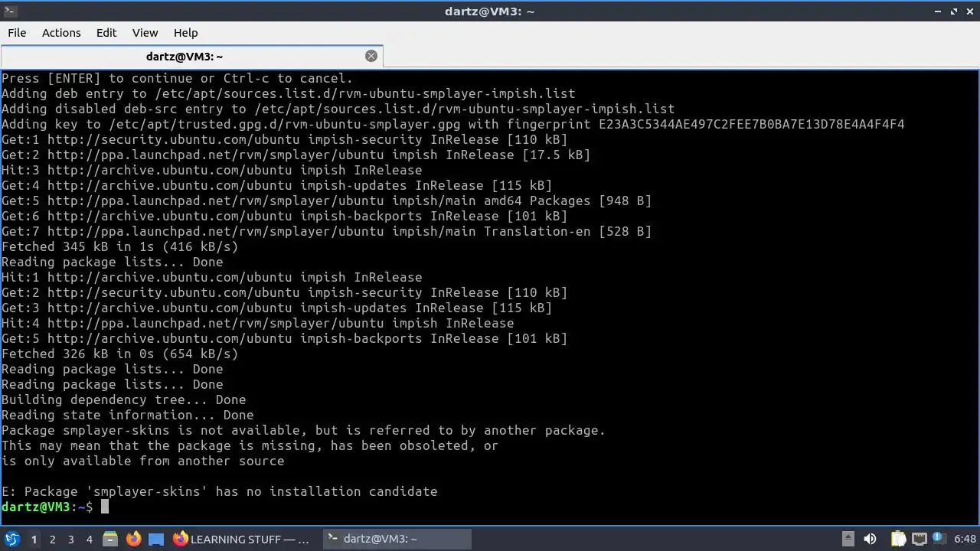Switch to workspace 1

(x=34, y=540)
